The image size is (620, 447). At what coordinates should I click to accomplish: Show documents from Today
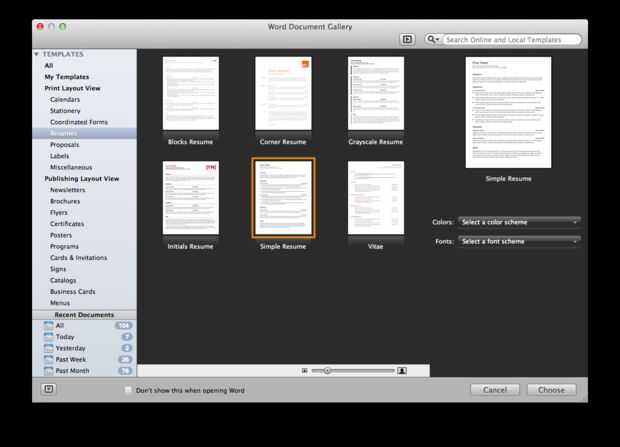[65, 337]
